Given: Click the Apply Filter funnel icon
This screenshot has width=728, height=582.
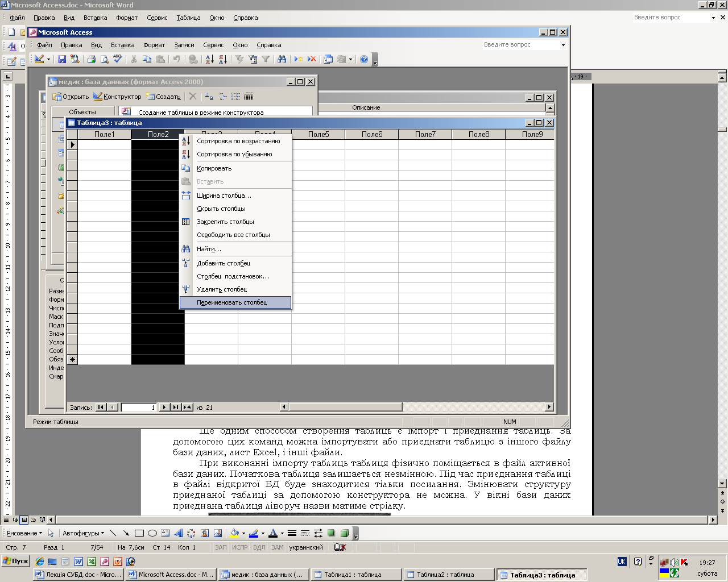Looking at the screenshot, I should pyautogui.click(x=266, y=59).
